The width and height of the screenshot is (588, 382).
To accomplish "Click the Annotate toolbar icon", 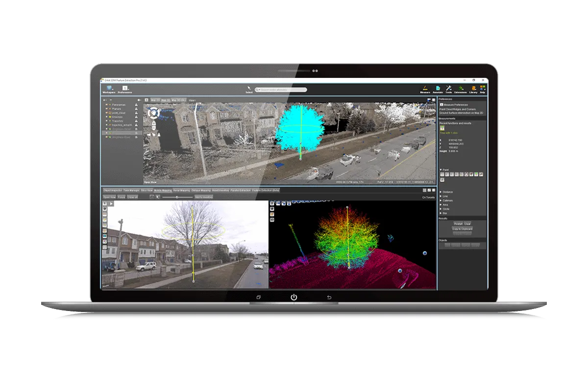I will [x=438, y=89].
